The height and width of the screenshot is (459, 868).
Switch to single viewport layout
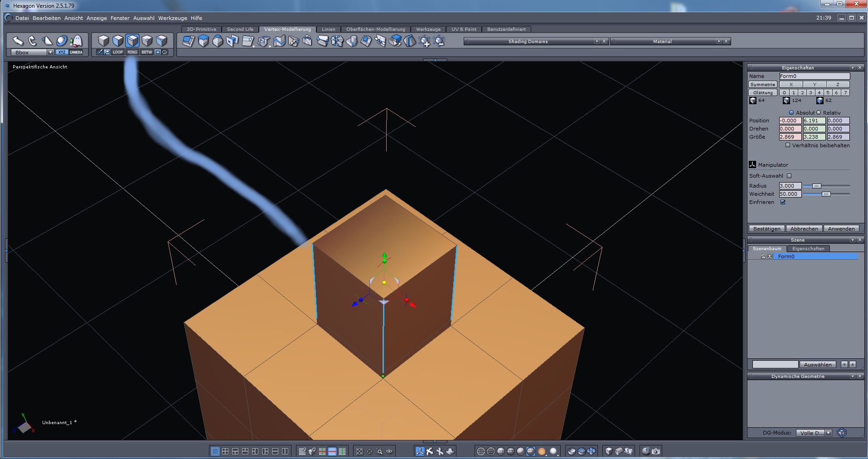[x=215, y=451]
